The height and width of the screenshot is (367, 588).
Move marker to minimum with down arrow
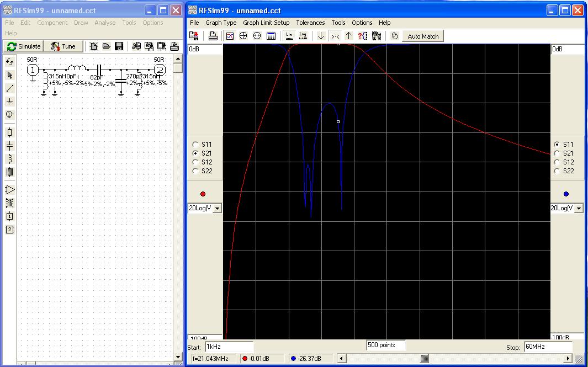pos(321,36)
